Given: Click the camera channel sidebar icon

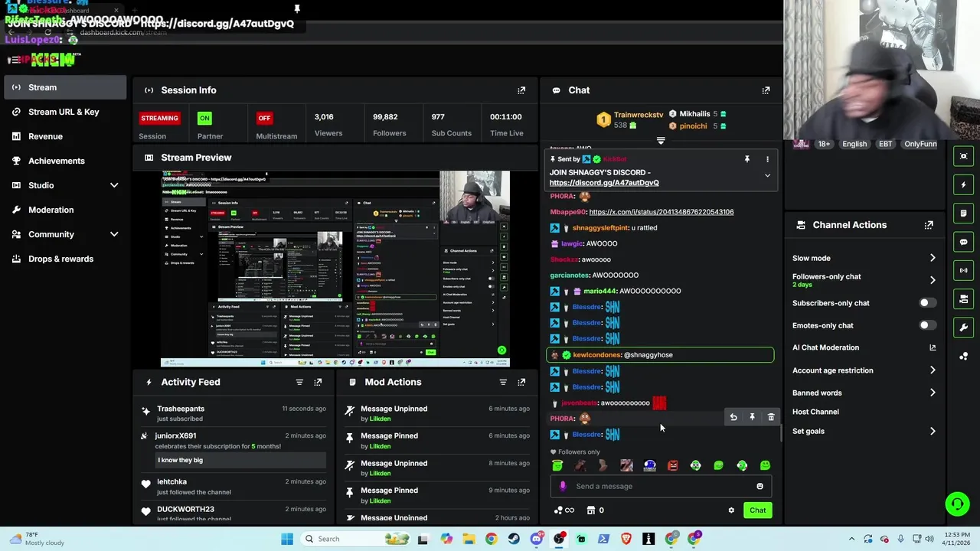Looking at the screenshot, I should [964, 298].
